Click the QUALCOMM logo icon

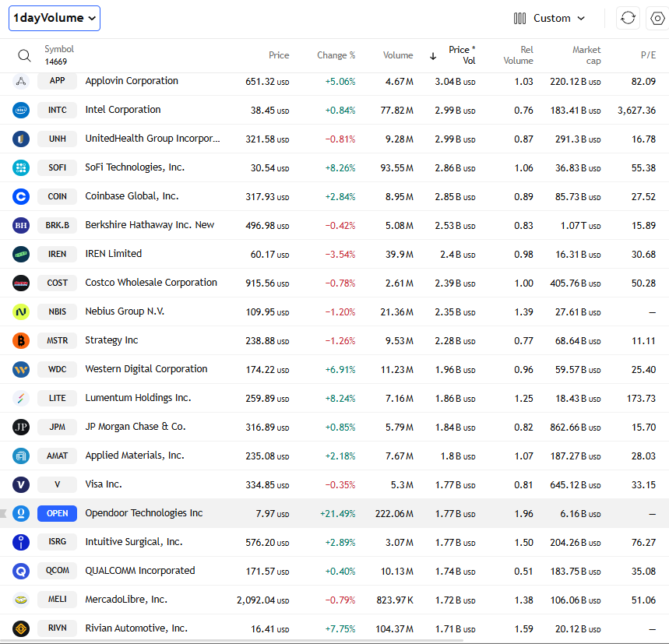[21, 571]
